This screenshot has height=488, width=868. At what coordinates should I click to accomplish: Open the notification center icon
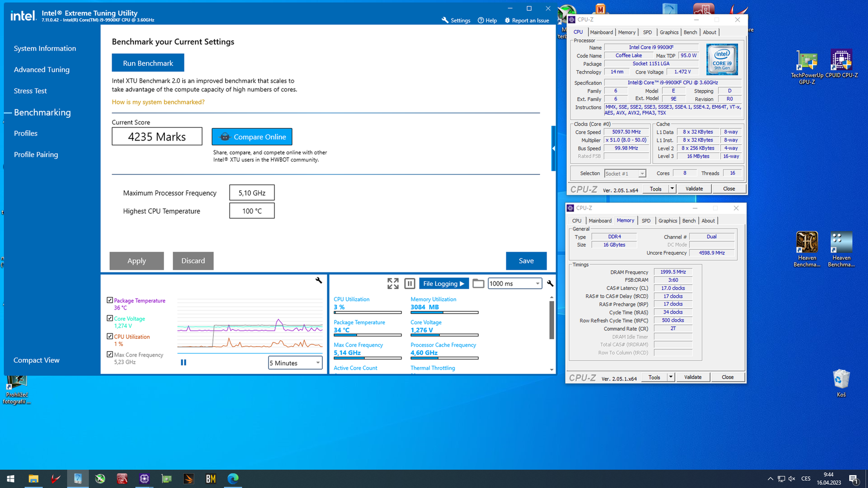click(x=854, y=479)
